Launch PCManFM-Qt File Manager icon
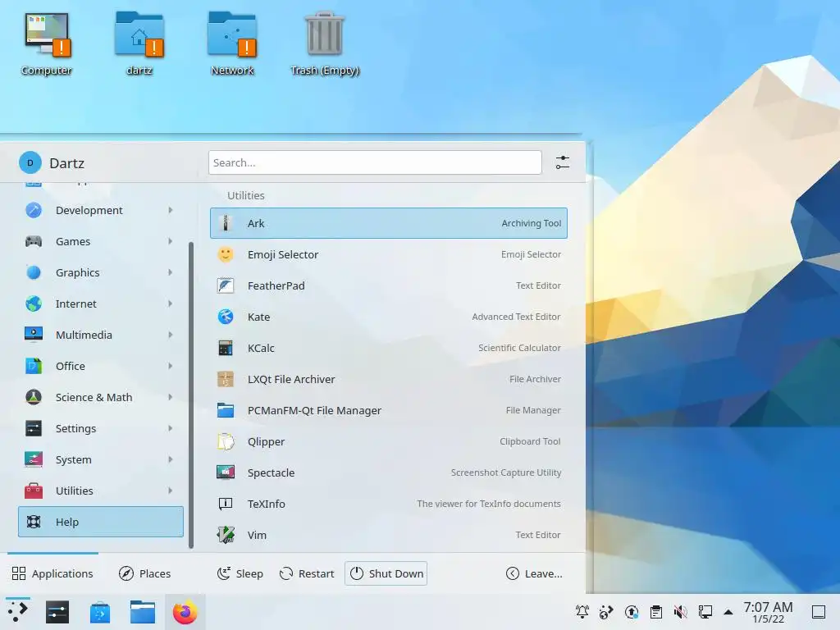Image resolution: width=840 pixels, height=630 pixels. click(x=226, y=410)
